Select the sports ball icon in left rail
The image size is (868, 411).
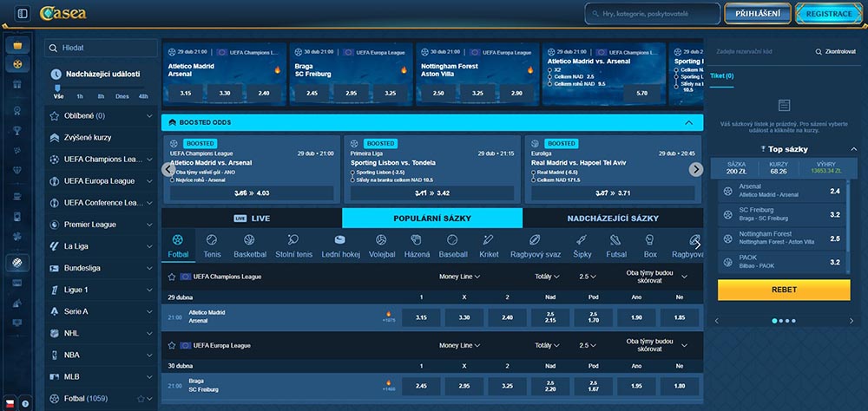click(17, 262)
